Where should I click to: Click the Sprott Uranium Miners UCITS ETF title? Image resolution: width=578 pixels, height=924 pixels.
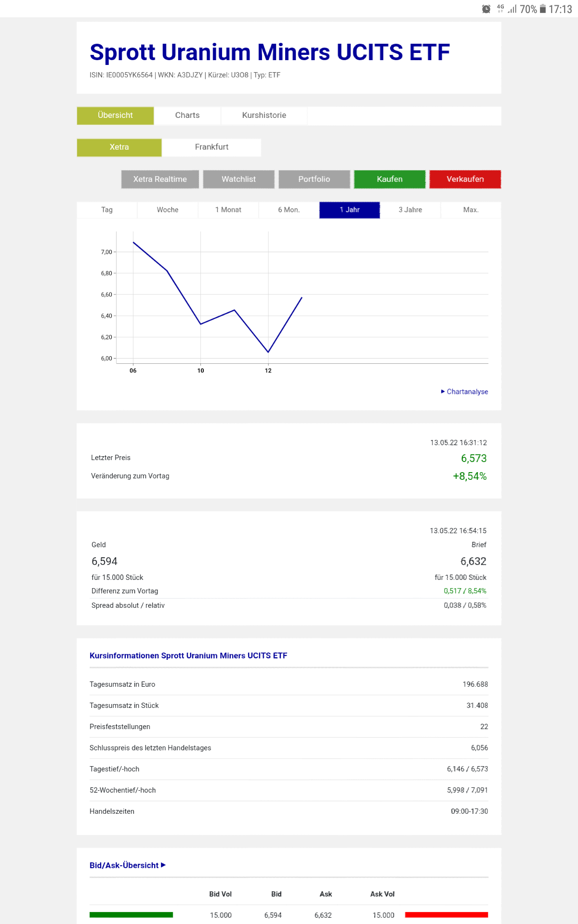pos(270,52)
